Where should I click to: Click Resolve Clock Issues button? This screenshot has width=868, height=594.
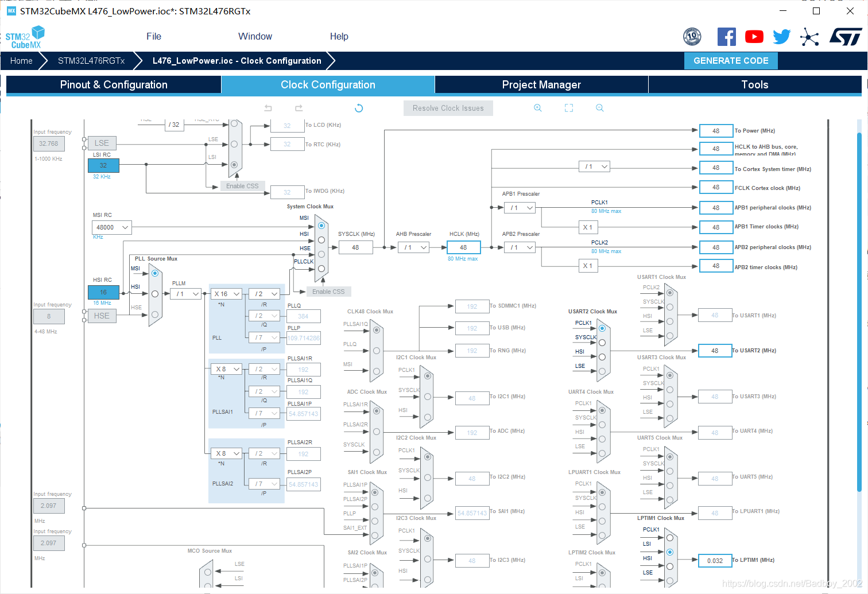[x=448, y=108]
